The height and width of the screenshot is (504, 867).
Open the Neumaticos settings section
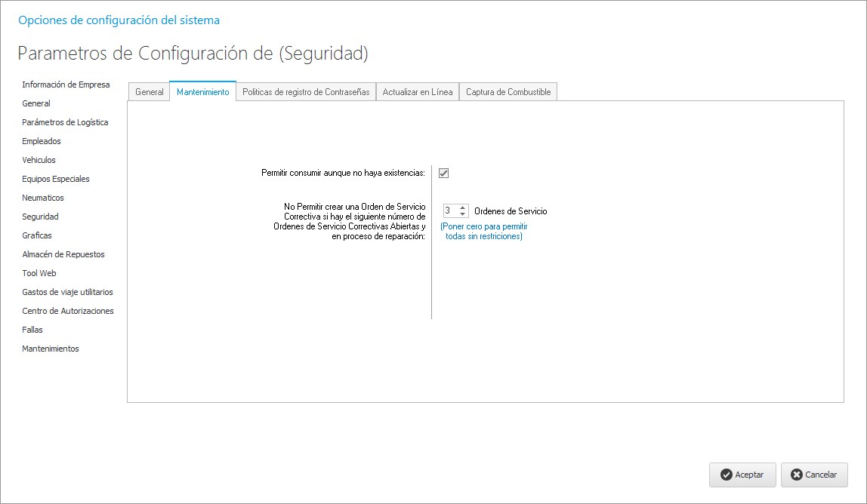pos(43,198)
